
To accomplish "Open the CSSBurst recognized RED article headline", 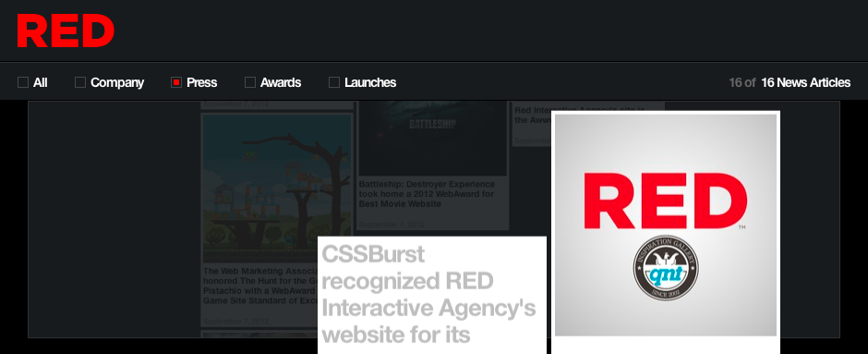I will 429,294.
